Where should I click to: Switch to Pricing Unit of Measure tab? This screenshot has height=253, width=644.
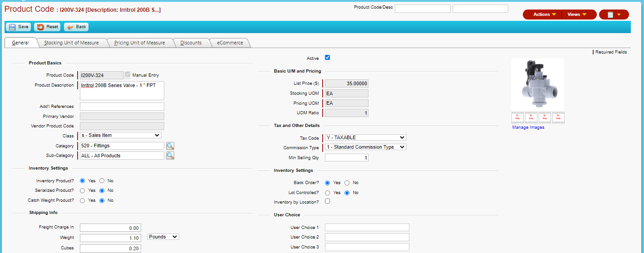click(x=139, y=43)
